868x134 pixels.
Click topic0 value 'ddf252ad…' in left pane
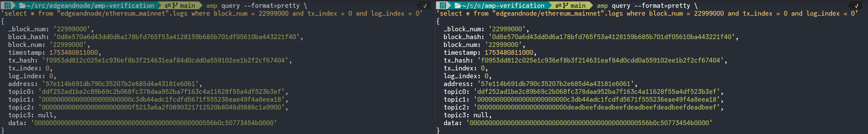pyautogui.click(x=161, y=92)
